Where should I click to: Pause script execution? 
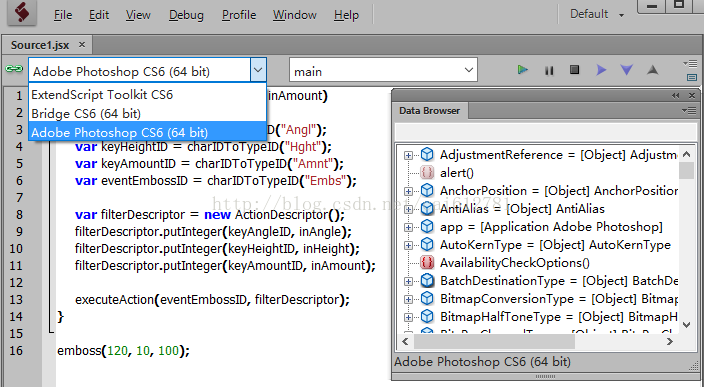click(549, 70)
